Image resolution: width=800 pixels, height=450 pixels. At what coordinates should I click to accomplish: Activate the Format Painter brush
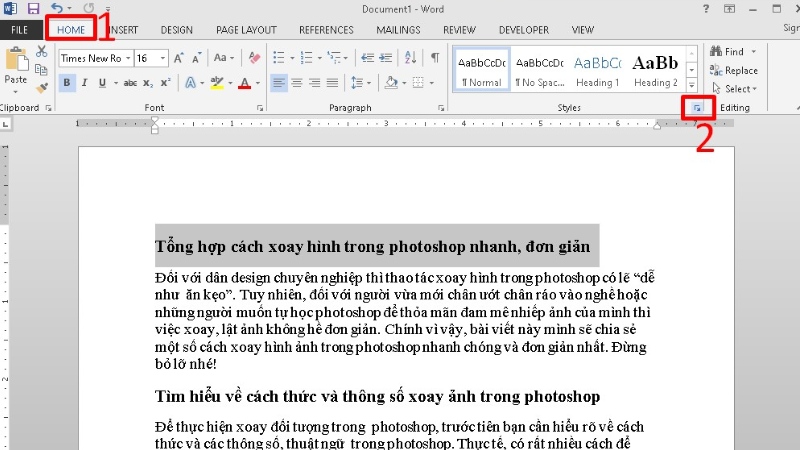tap(41, 88)
